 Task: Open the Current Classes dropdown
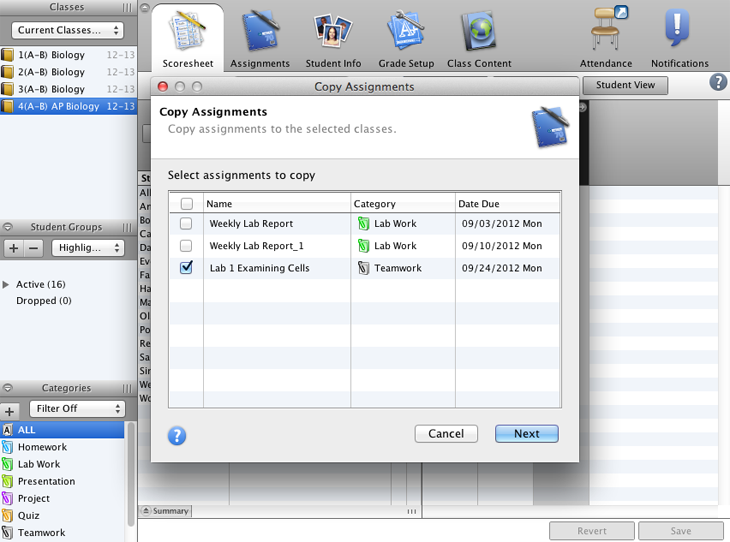[67, 31]
